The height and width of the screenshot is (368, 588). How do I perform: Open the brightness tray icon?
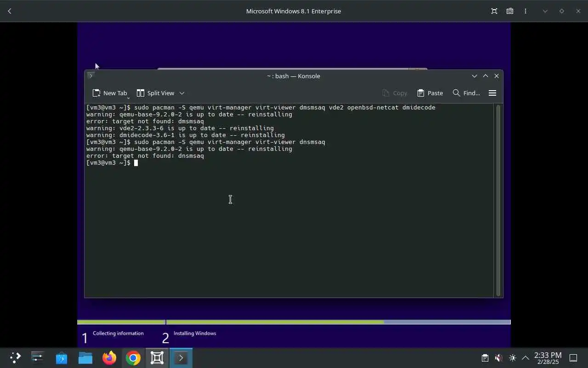(x=513, y=358)
